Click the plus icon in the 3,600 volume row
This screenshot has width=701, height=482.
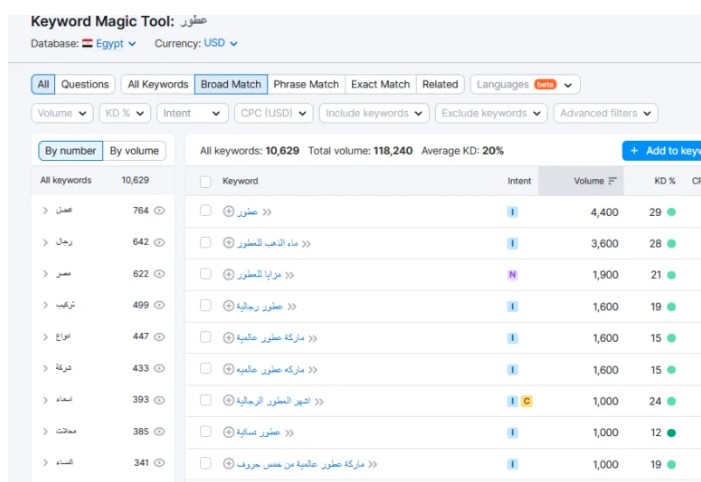coord(228,243)
